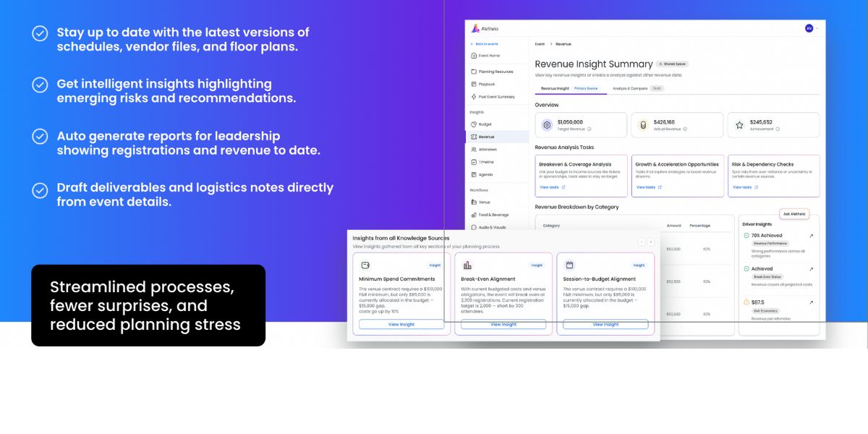Expand the 70% Achieved driver insight
868x434 pixels.
811,236
